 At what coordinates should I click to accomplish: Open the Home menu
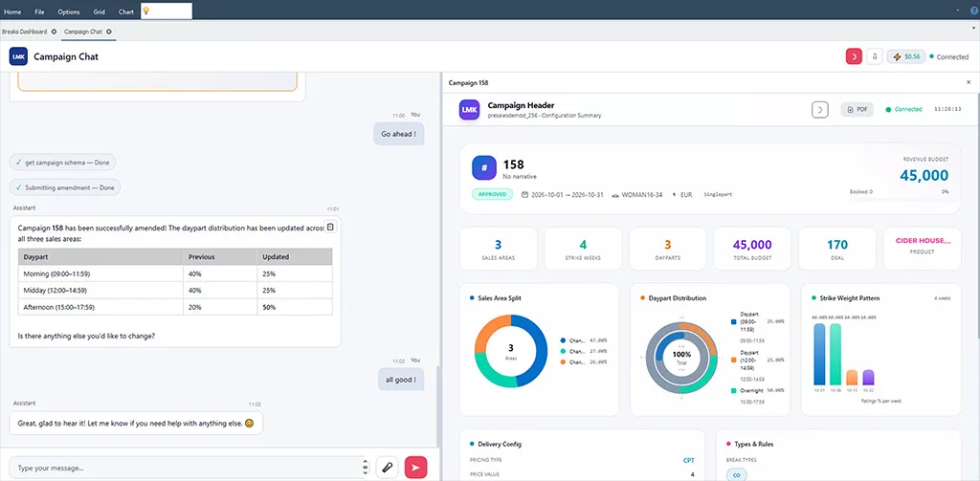pos(12,11)
